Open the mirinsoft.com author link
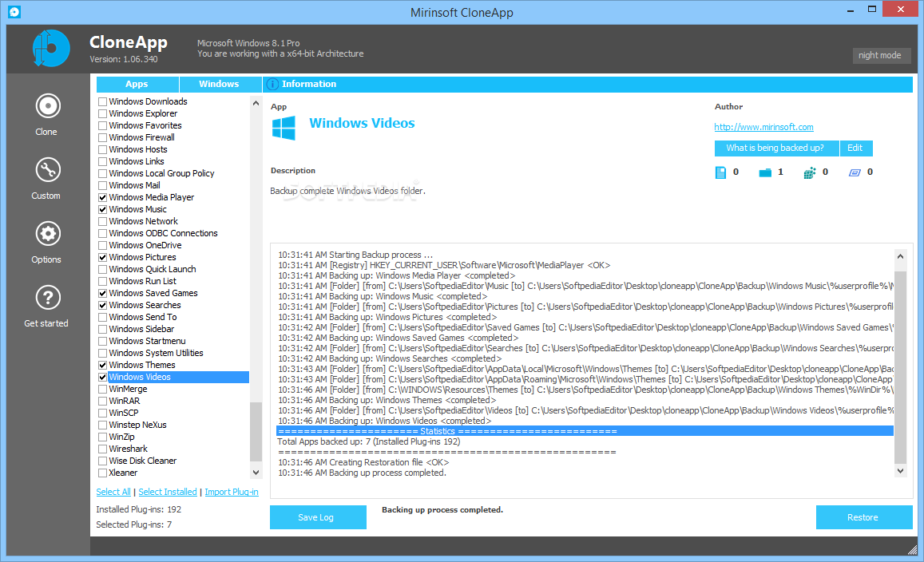This screenshot has width=924, height=562. [x=763, y=127]
